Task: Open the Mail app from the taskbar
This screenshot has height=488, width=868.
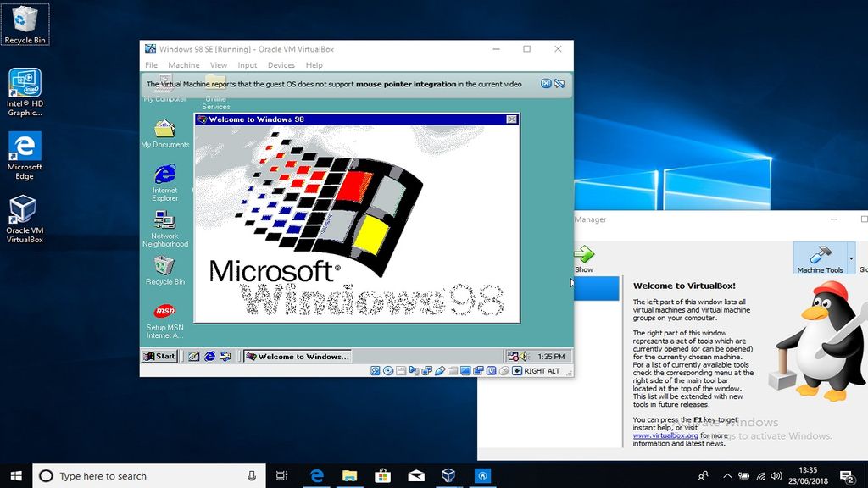Action: tap(416, 476)
